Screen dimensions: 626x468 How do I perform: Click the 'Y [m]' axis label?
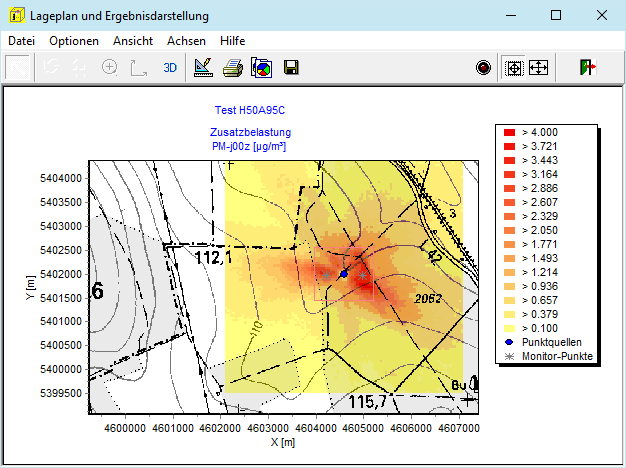click(30, 288)
